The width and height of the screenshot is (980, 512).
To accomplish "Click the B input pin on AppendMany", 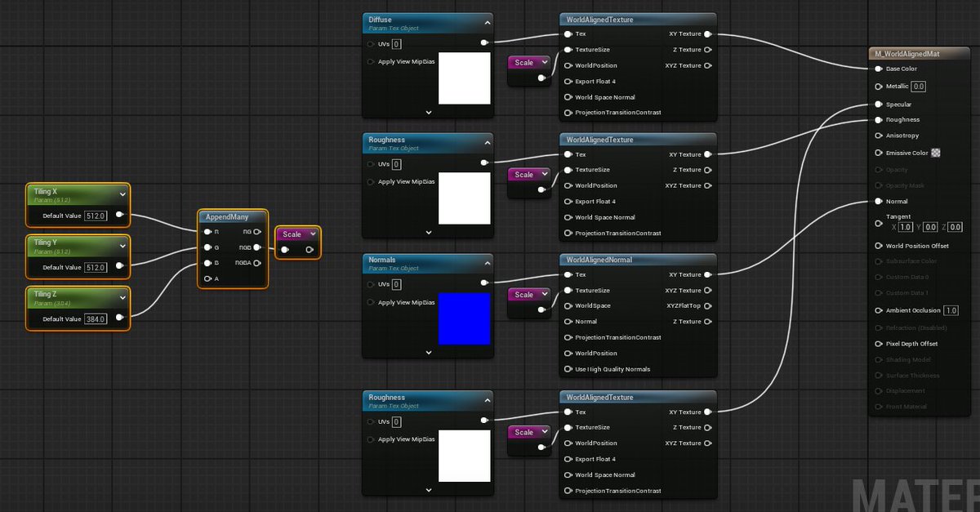I will [208, 263].
